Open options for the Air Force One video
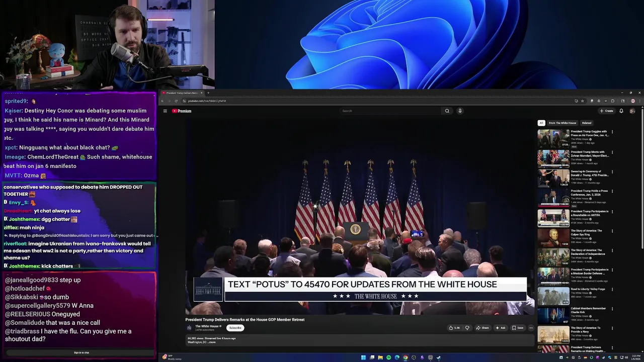 (612, 132)
